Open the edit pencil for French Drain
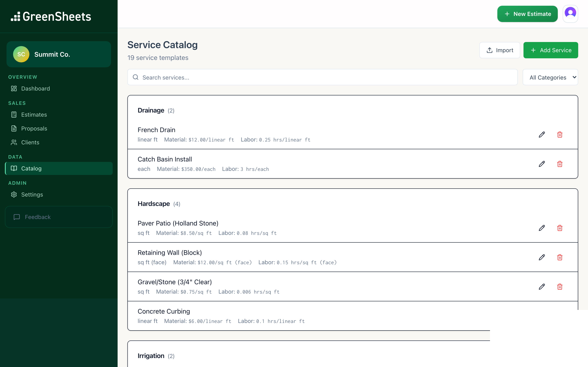 click(x=542, y=135)
